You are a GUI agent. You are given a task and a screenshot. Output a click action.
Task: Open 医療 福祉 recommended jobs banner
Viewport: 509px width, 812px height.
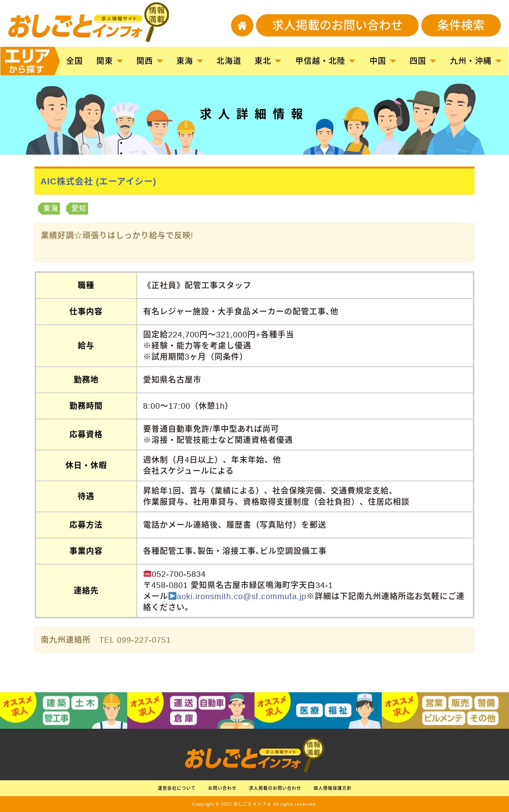[x=318, y=710]
